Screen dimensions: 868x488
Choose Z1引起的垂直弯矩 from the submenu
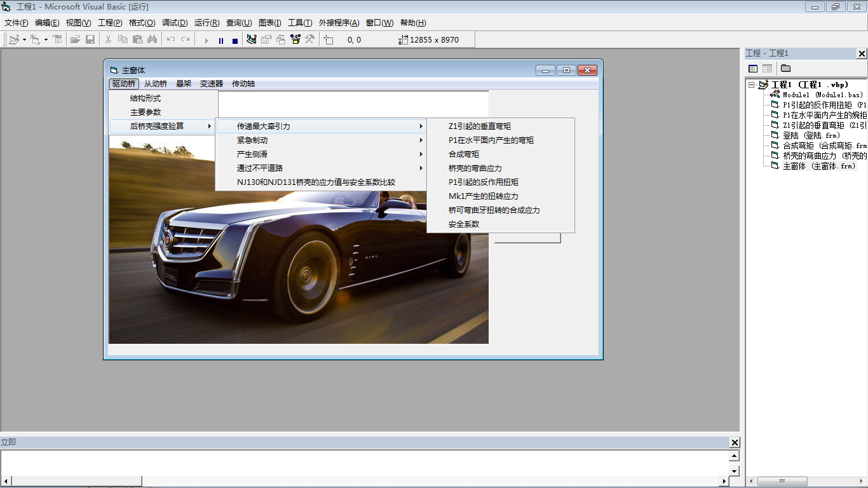479,126
